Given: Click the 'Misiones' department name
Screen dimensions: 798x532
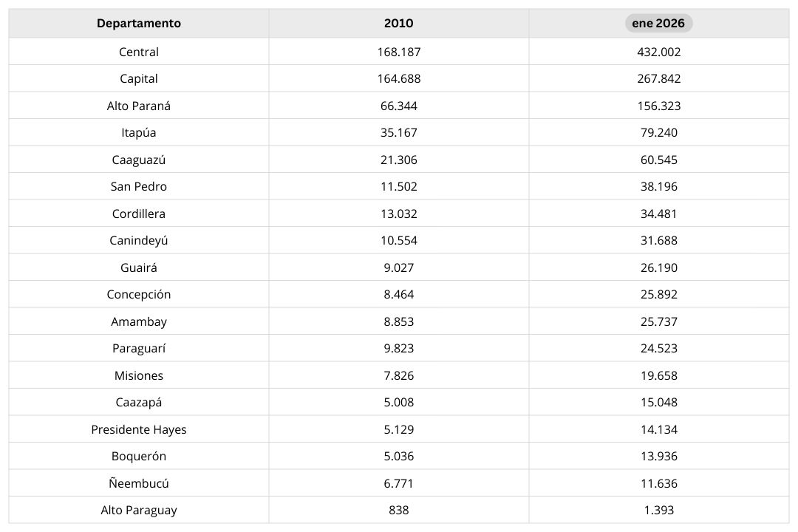Looking at the screenshot, I should (x=139, y=375).
